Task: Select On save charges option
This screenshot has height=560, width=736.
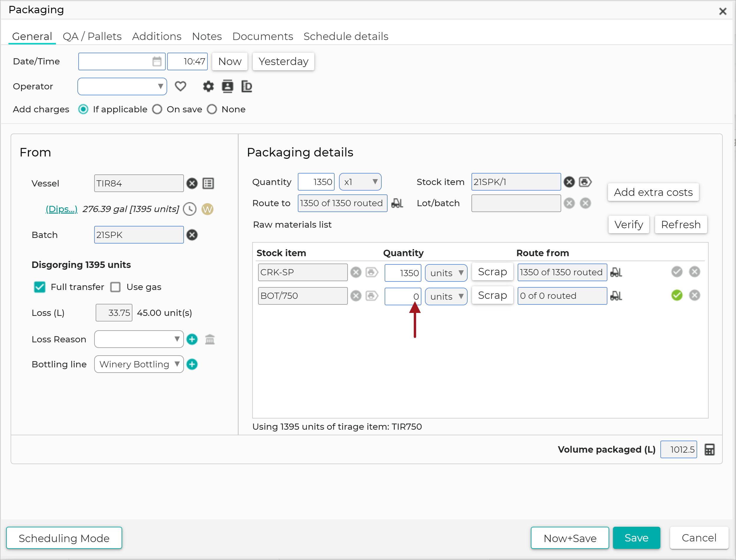Action: [x=157, y=109]
